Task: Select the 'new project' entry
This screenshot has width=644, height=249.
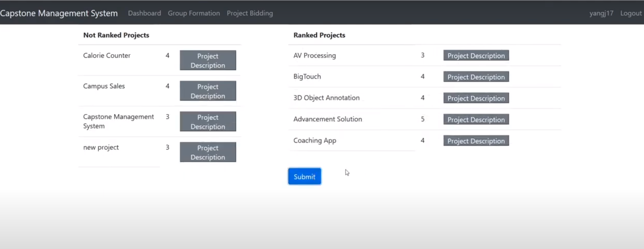Action: coord(101,147)
